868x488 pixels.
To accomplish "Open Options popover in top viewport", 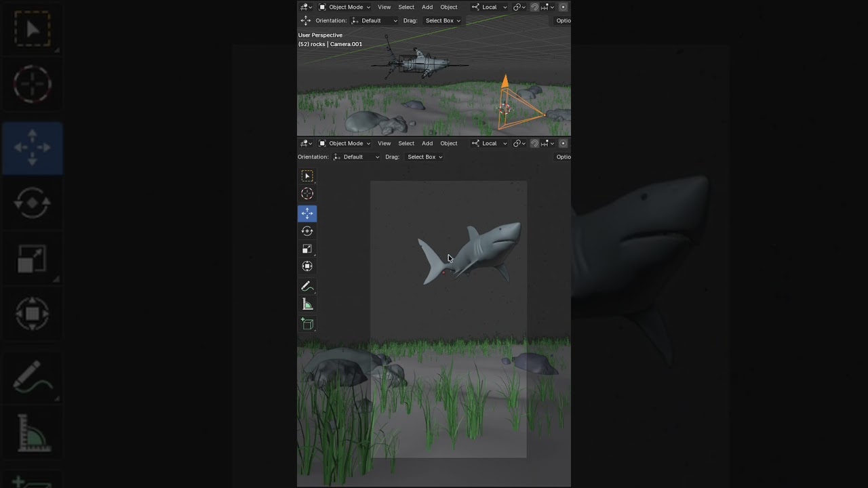I will tap(563, 20).
